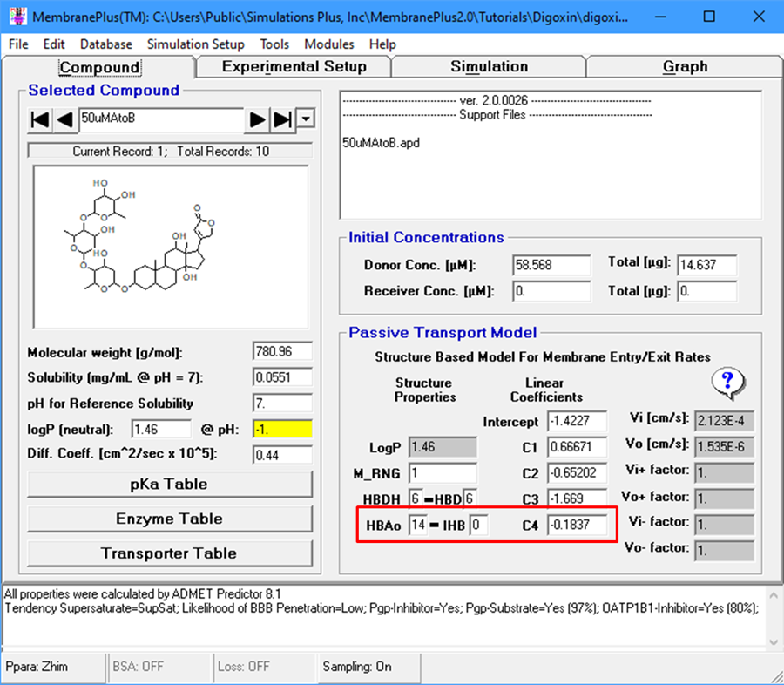Viewport: 784px width, 685px height.
Task: Maximize the MembranePlus window
Action: tap(709, 17)
